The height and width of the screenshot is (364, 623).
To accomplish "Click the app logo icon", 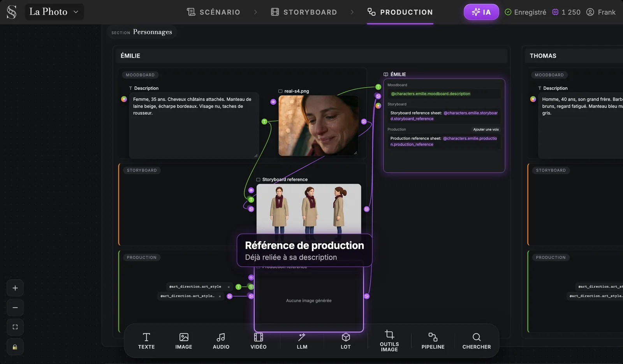I will click(12, 12).
